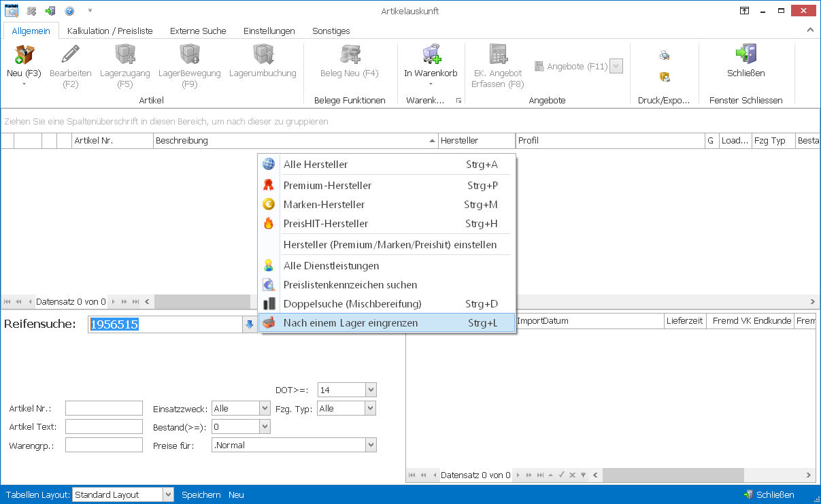
Task: Open the Einsatzzweck dropdown
Action: pos(265,408)
